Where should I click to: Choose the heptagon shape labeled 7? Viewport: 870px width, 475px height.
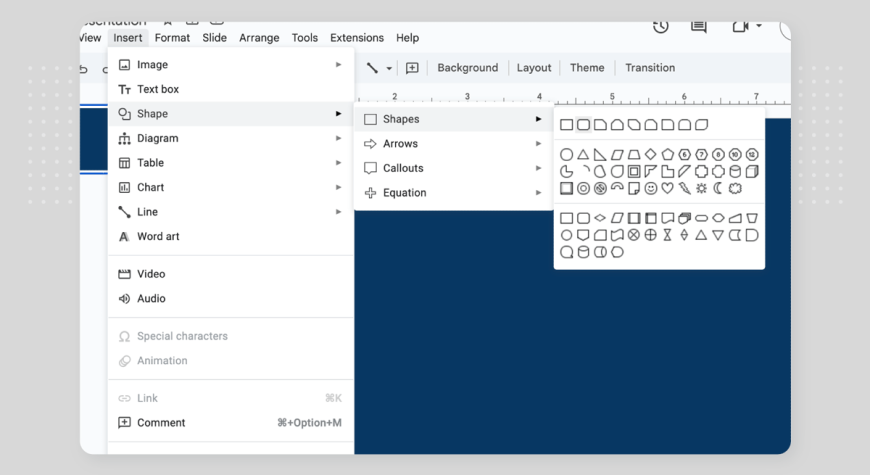pos(701,154)
